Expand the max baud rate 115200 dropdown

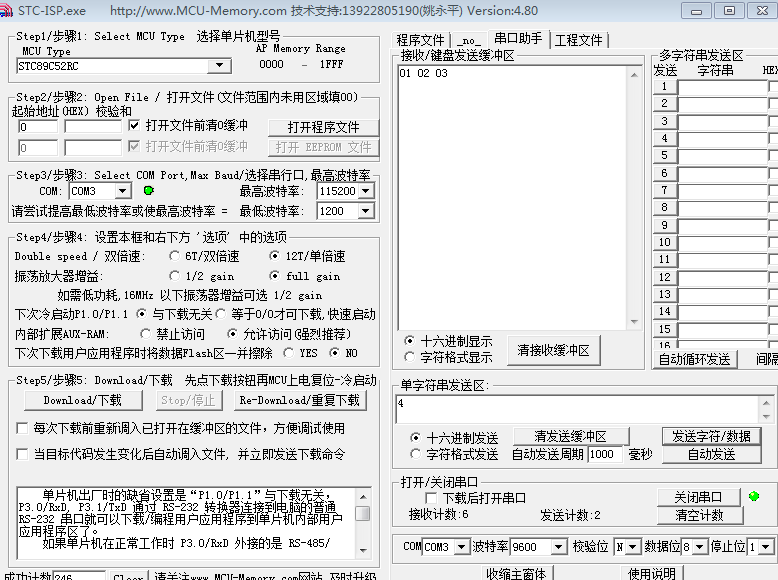(x=365, y=191)
